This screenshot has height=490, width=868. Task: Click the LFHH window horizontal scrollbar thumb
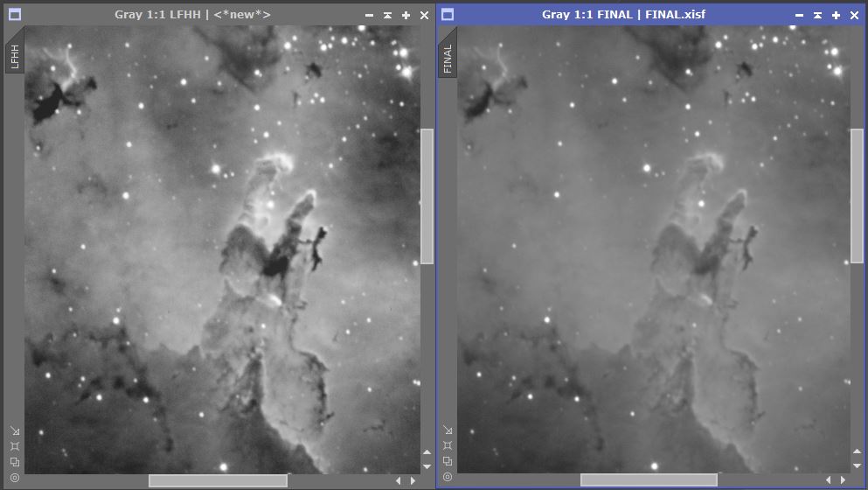tap(218, 480)
